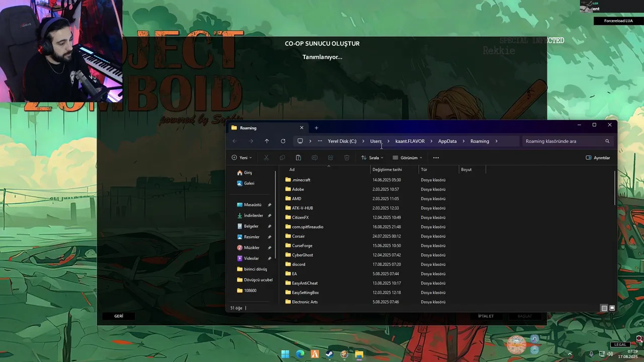Viewport: 644px width, 362px height.
Task: Click the back navigation arrow
Action: coord(234,141)
